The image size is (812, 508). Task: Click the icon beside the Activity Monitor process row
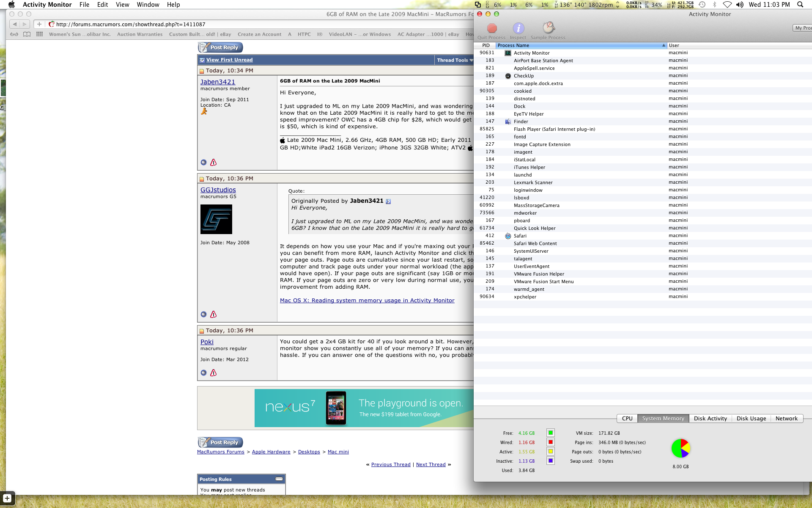pos(508,53)
